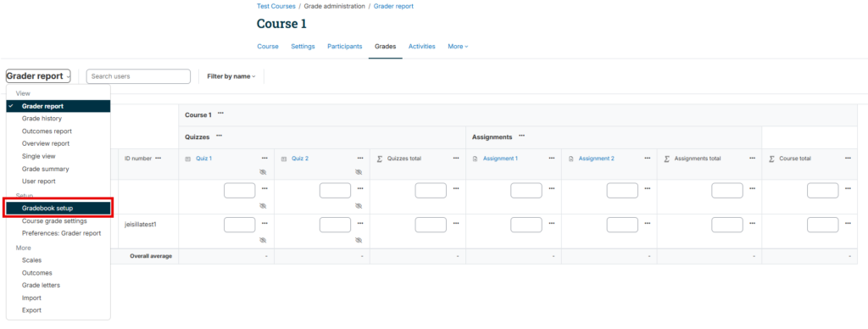Open the Quiz 1 column link
Image resolution: width=868 pixels, height=329 pixels.
[204, 159]
